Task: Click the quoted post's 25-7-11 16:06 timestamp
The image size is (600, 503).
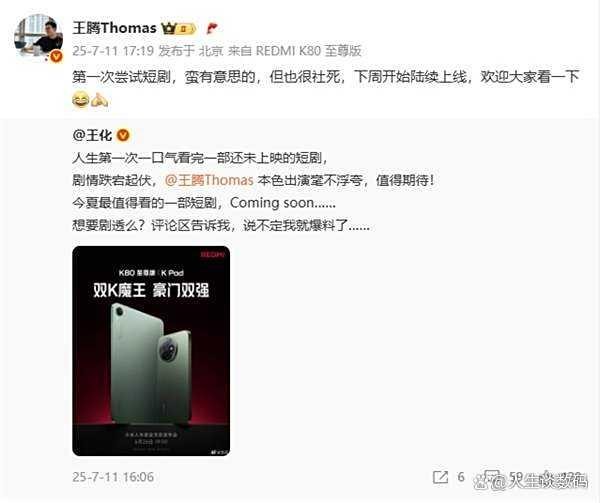Action: point(113,477)
